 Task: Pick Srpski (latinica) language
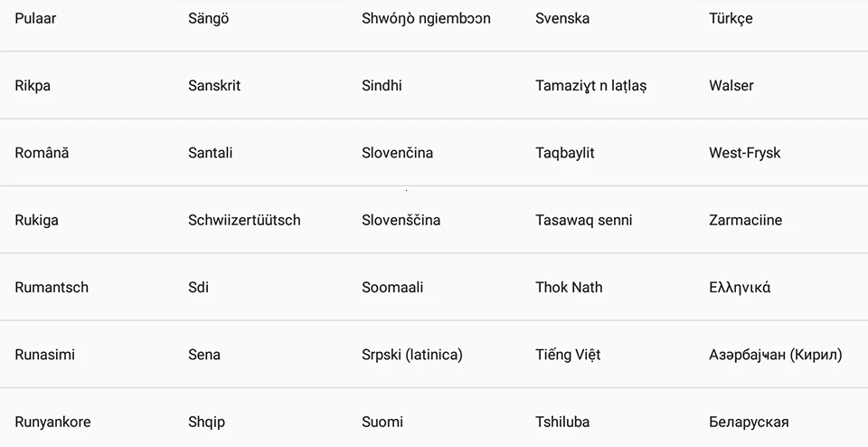click(411, 355)
